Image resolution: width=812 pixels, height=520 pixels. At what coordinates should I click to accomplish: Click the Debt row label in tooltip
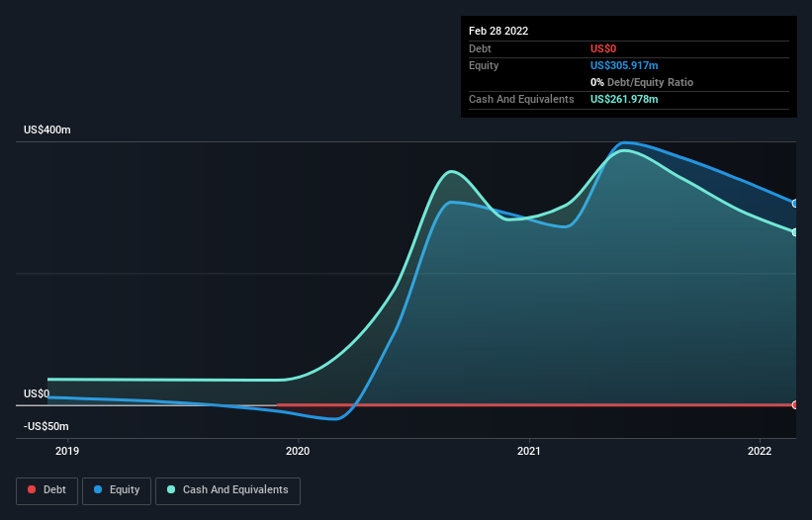480,48
